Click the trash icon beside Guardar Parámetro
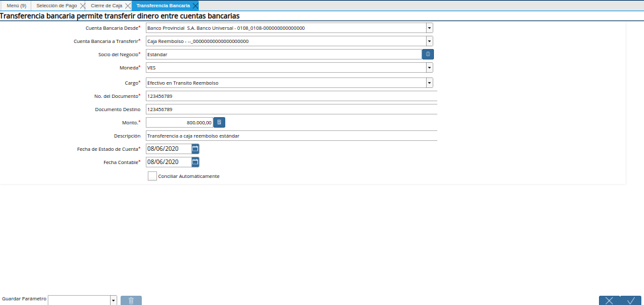Image resolution: width=644 pixels, height=305 pixels. [x=131, y=300]
